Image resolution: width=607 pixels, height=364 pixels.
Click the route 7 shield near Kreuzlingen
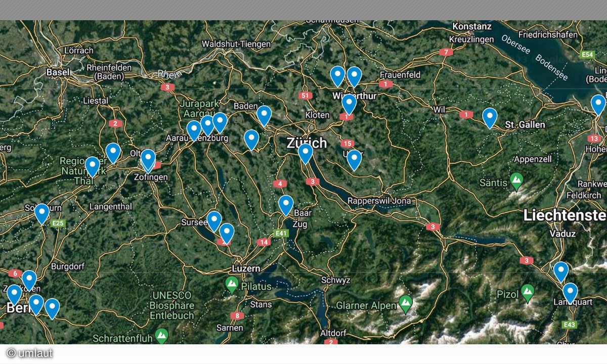point(445,52)
